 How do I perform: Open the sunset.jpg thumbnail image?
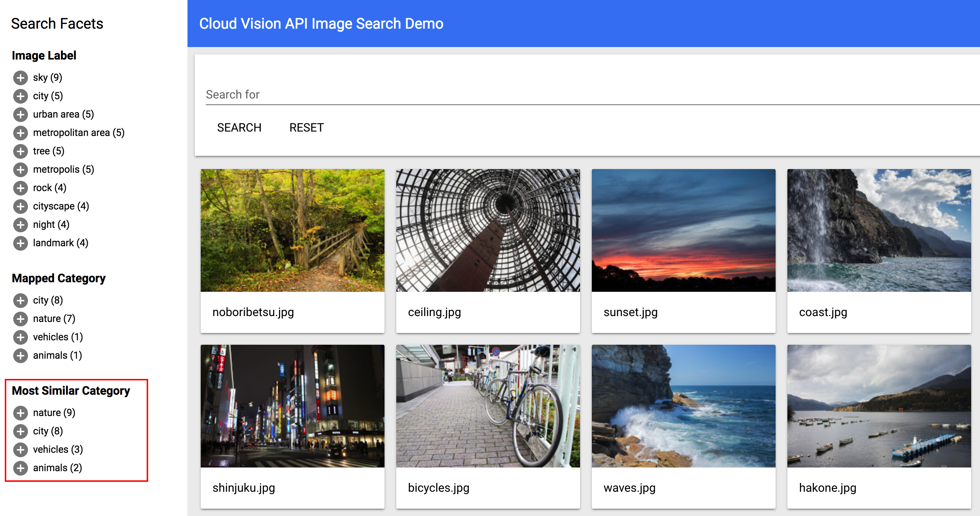click(x=684, y=230)
